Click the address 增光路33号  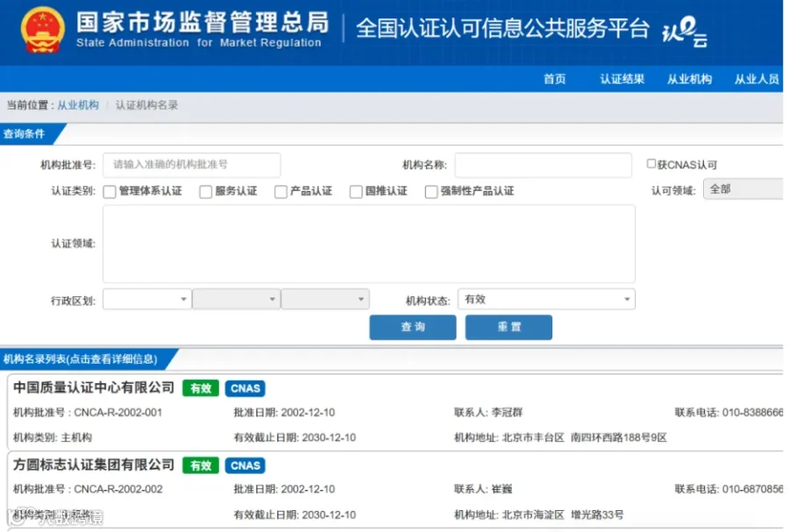coord(597,514)
